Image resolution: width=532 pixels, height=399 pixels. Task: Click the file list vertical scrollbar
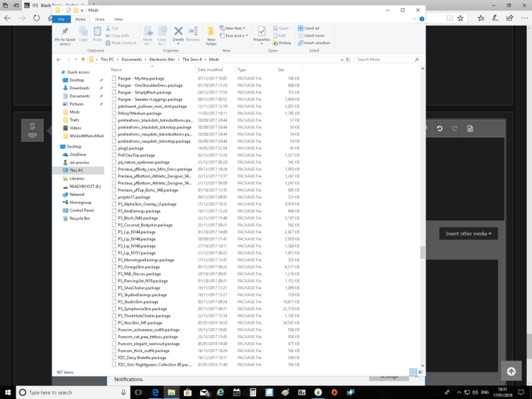point(423,253)
